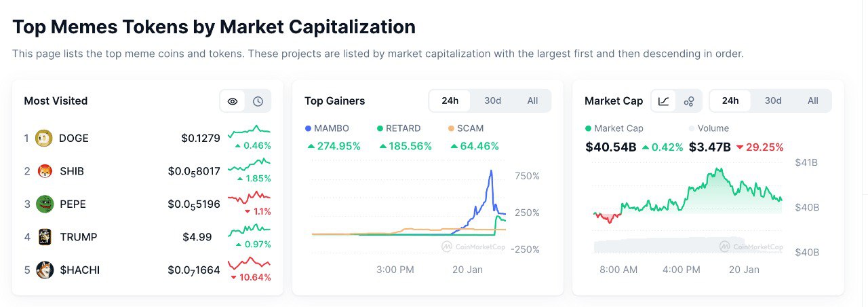Toggle Most Visited eye view
Screen dimensions: 868x307
coord(233,101)
